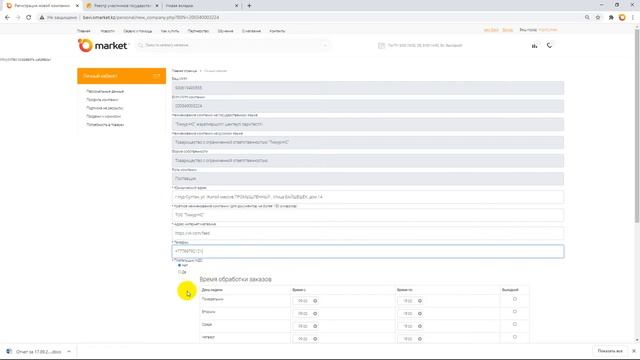The image size is (640, 360).
Task: Open Wednesday start time clock picker
Action: point(315,326)
